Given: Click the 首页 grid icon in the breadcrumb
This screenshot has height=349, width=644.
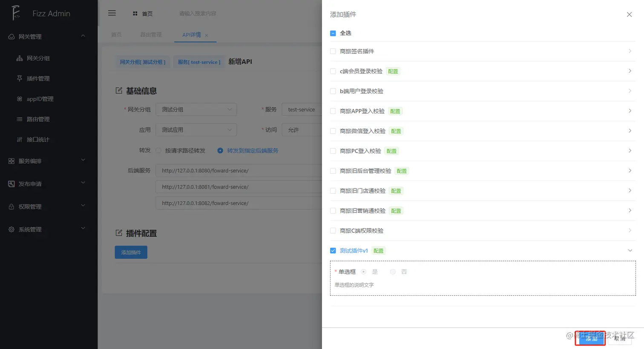Looking at the screenshot, I should pos(135,14).
